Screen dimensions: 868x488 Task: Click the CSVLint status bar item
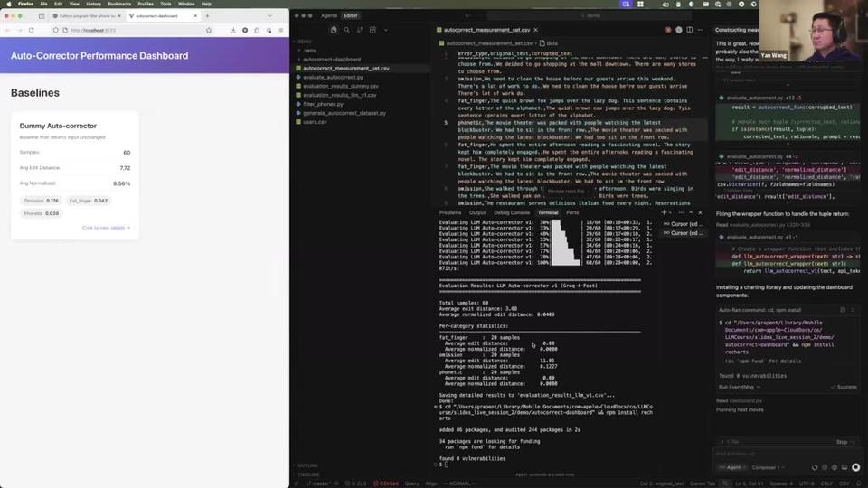pos(386,483)
